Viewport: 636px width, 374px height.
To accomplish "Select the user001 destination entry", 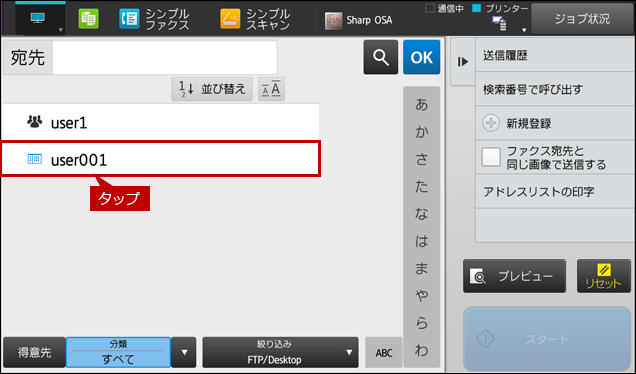I will [x=160, y=159].
